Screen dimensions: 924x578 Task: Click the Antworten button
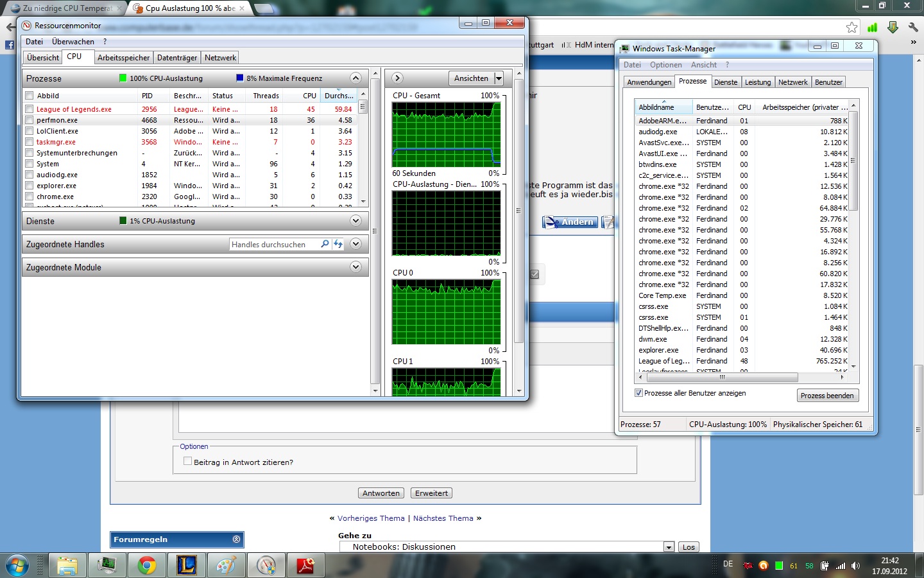pos(381,493)
